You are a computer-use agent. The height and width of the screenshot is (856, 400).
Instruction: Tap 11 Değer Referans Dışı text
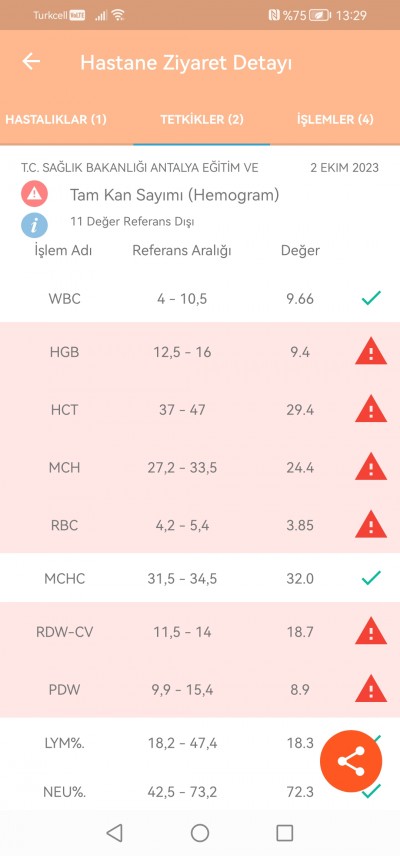pos(133,222)
